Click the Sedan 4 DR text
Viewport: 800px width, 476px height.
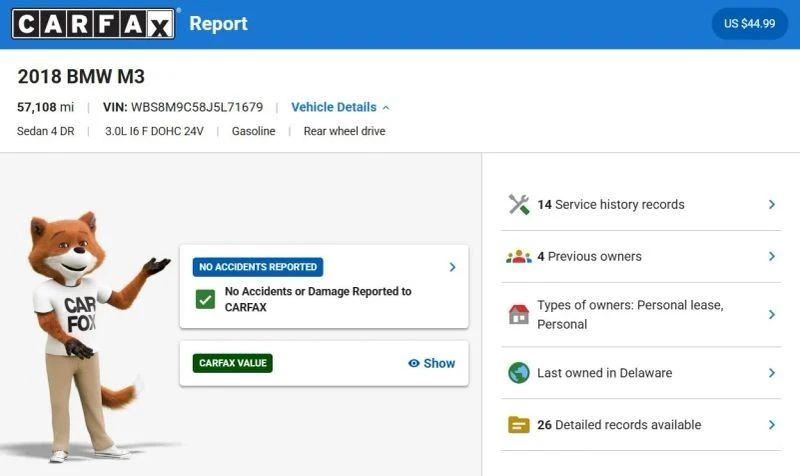tap(45, 131)
